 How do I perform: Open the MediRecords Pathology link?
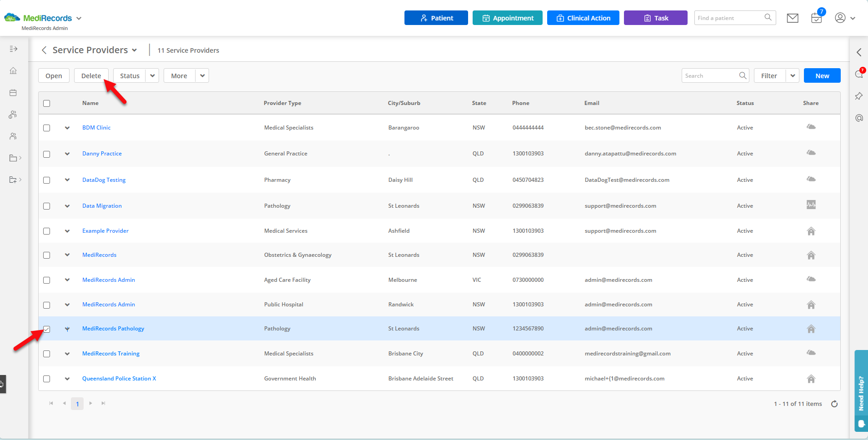[113, 329]
